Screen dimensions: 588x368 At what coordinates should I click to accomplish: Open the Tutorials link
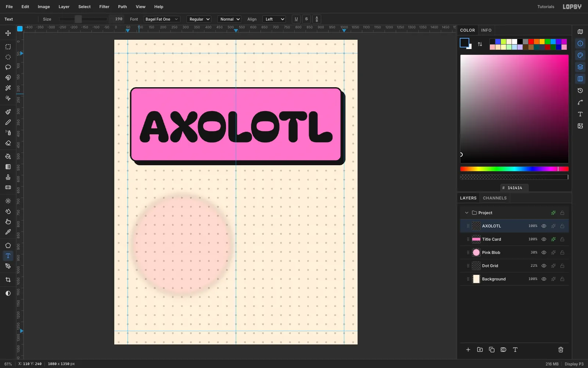(546, 7)
